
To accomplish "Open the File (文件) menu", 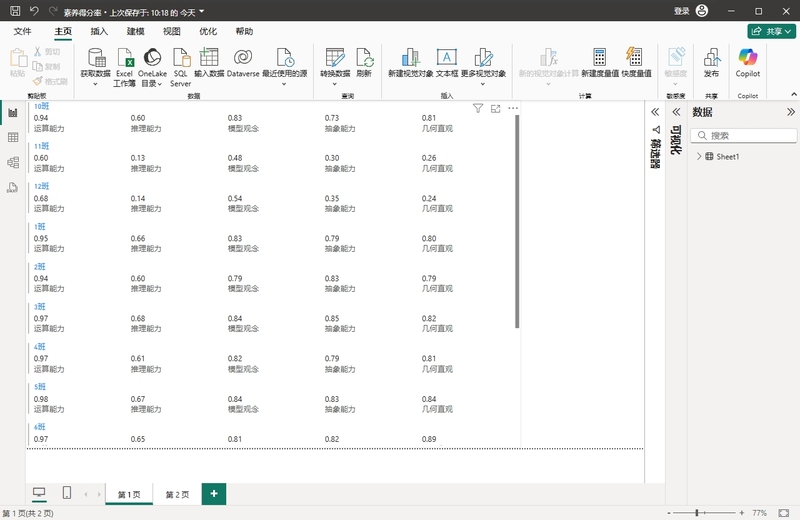I will (22, 31).
